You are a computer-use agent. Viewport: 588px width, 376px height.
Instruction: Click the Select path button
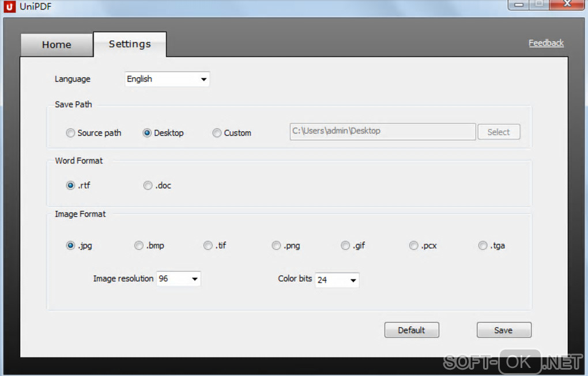click(499, 132)
